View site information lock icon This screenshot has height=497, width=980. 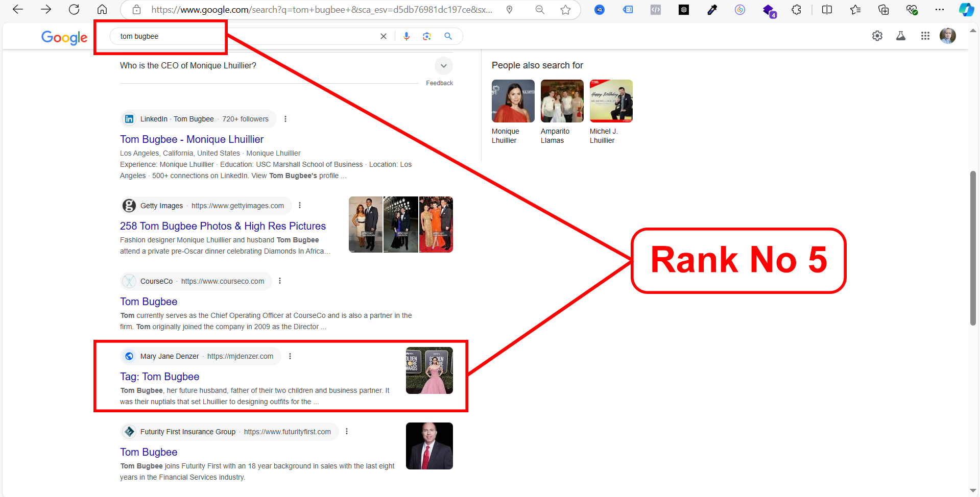tap(136, 10)
